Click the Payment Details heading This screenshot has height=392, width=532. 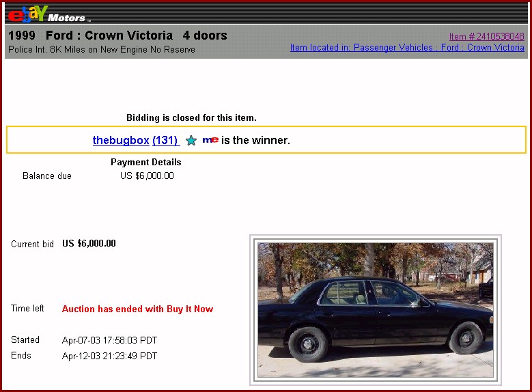(x=146, y=163)
